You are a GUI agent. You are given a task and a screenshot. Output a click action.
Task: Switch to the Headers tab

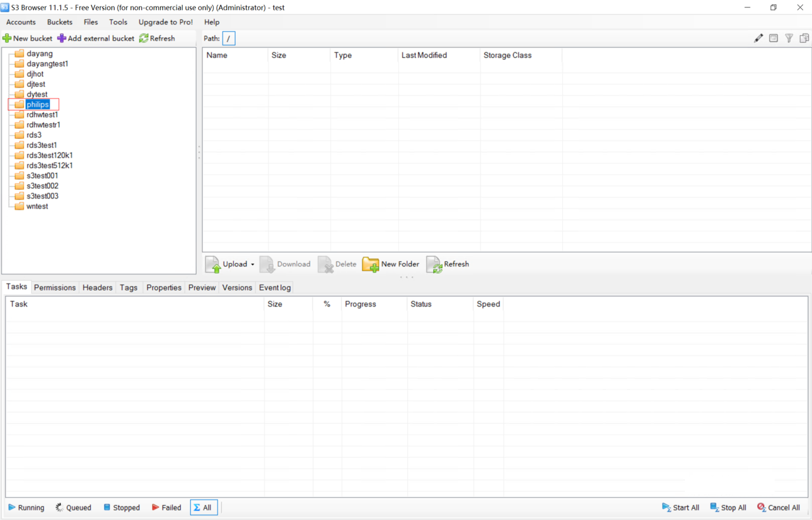[x=98, y=288]
